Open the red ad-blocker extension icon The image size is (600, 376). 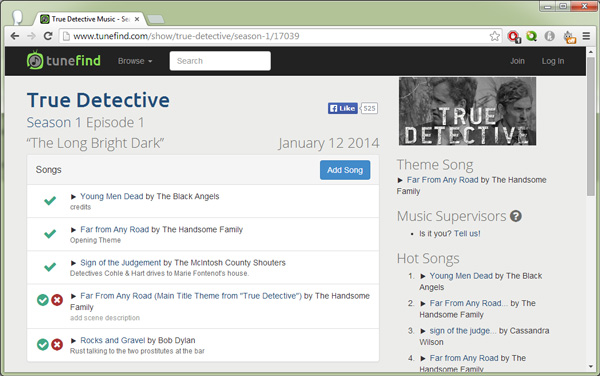click(514, 36)
